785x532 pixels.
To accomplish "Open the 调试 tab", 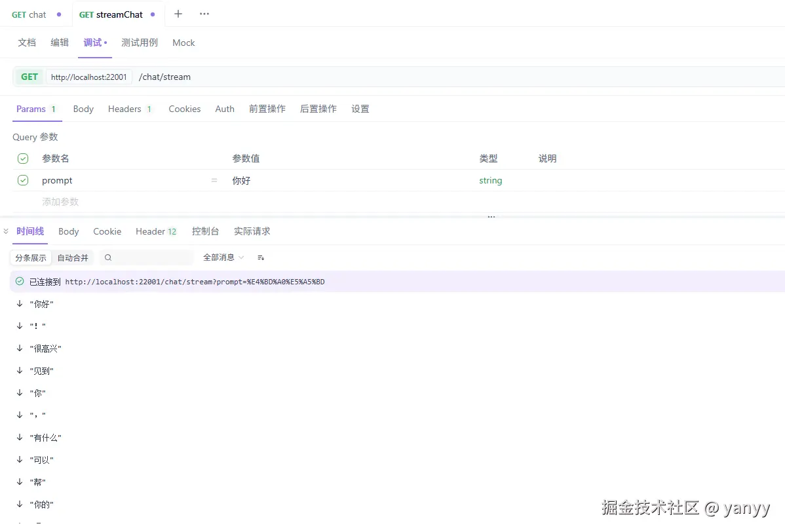I will tap(94, 43).
